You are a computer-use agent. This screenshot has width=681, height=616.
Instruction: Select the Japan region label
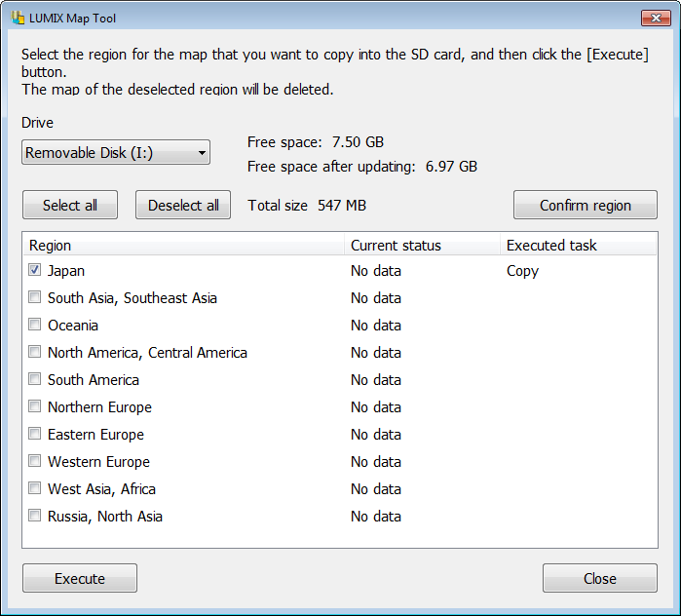pos(66,271)
